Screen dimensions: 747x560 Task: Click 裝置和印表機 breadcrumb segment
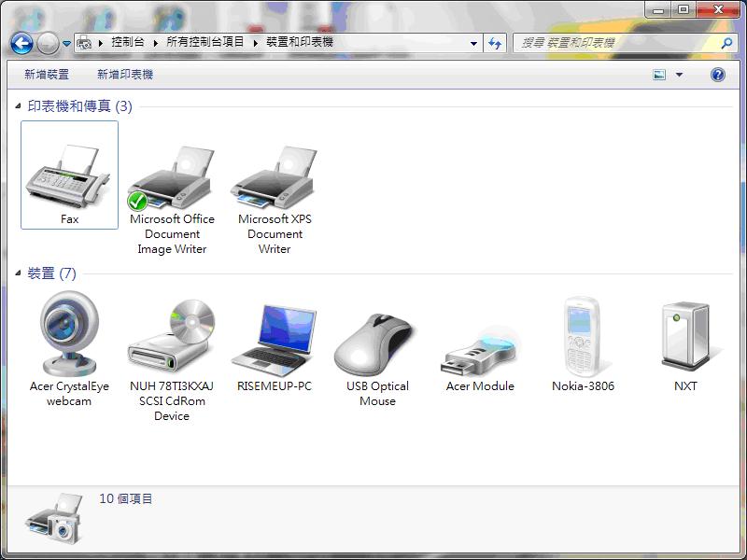click(300, 42)
